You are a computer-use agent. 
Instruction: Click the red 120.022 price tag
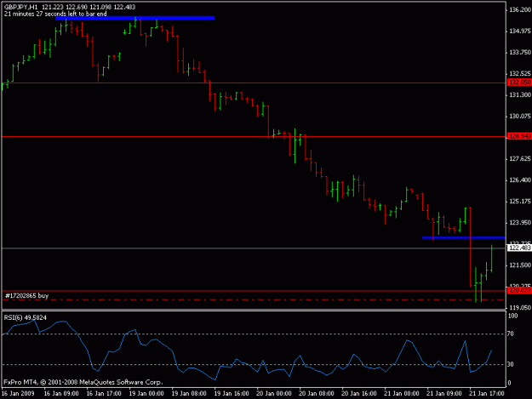pos(519,290)
